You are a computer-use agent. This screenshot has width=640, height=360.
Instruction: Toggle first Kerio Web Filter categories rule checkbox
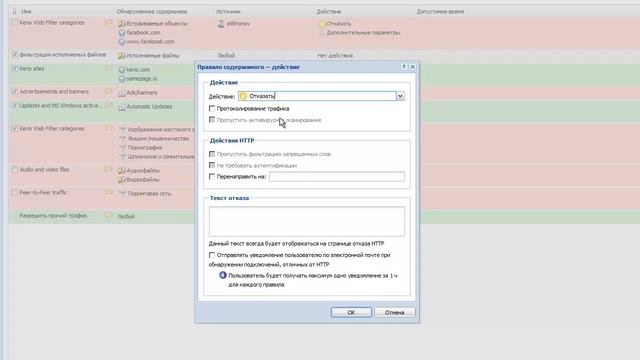click(x=15, y=23)
